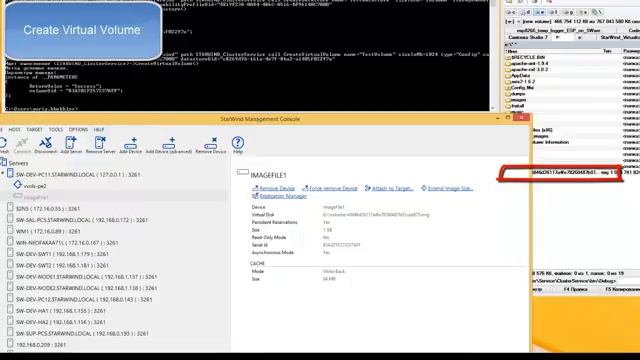Open the TOOLS menu
Image resolution: width=640 pixels, height=360 pixels.
click(56, 129)
